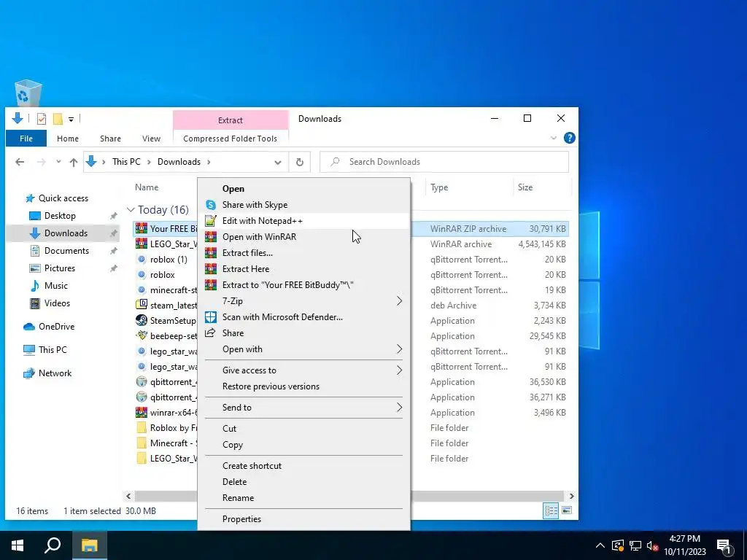Go back with the back arrow

[x=20, y=162]
